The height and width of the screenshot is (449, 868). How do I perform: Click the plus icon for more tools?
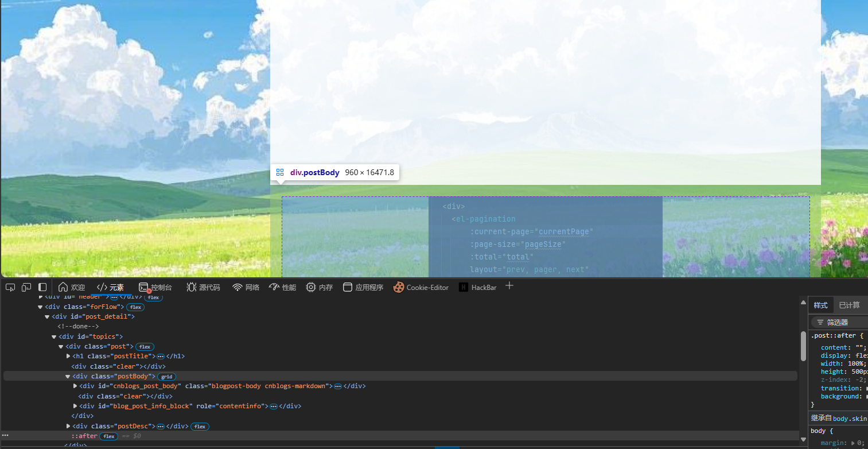[x=509, y=286]
